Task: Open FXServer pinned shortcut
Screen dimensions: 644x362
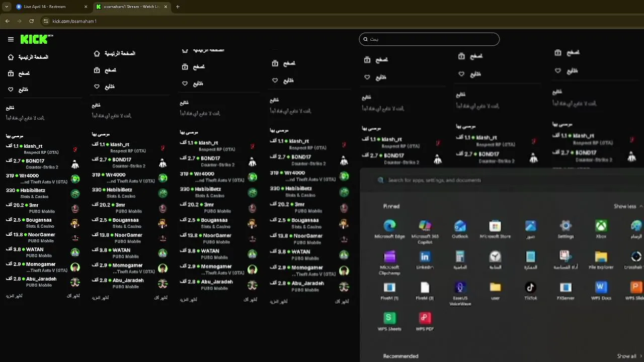Action: tap(566, 291)
